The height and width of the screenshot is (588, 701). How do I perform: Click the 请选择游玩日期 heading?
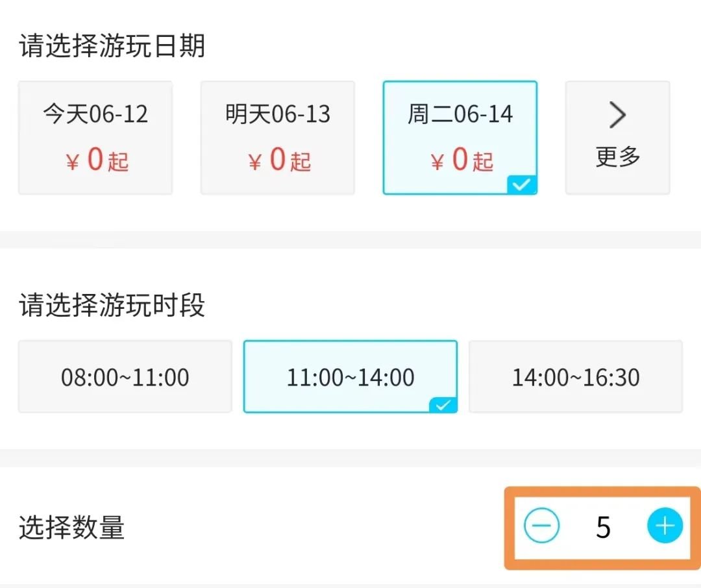click(x=112, y=47)
